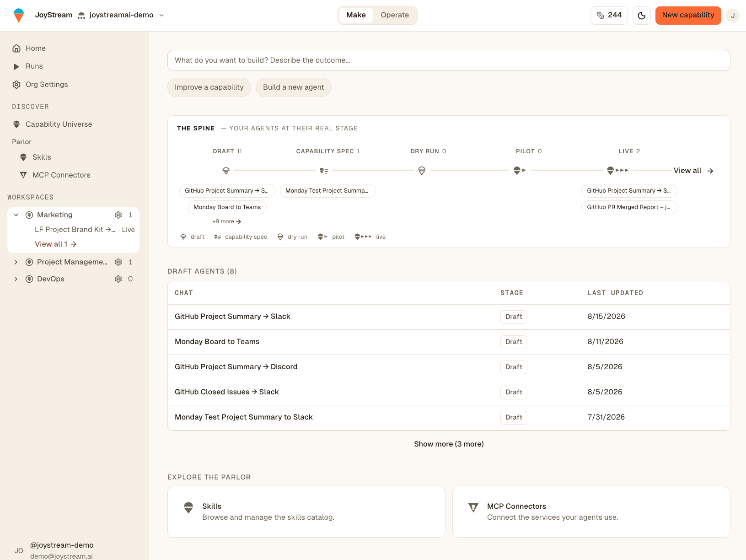Open Marketing workspace settings gear
Image resolution: width=746 pixels, height=560 pixels.
[x=118, y=215]
